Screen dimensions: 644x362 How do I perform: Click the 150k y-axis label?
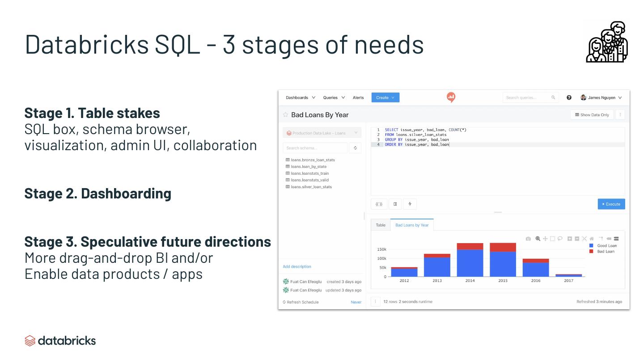tap(382, 249)
